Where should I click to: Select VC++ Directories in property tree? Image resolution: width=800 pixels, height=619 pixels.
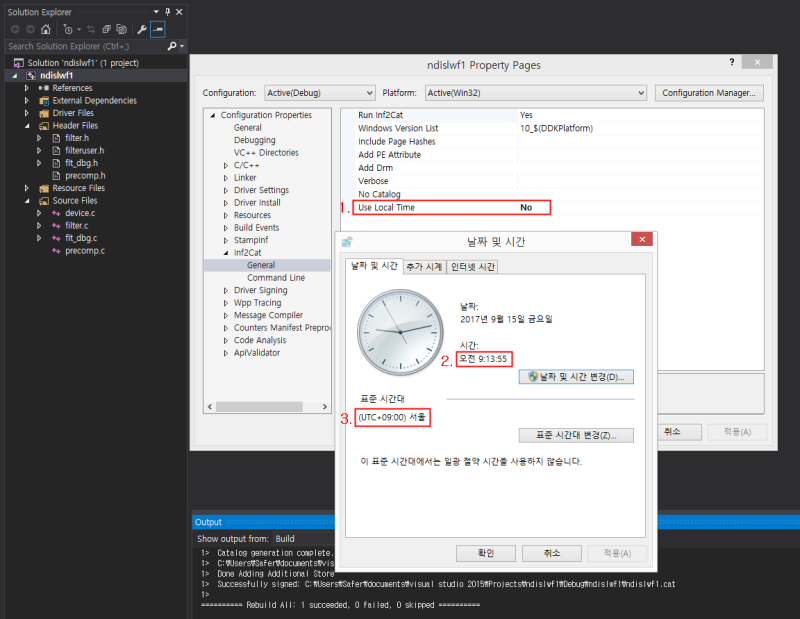[266, 153]
